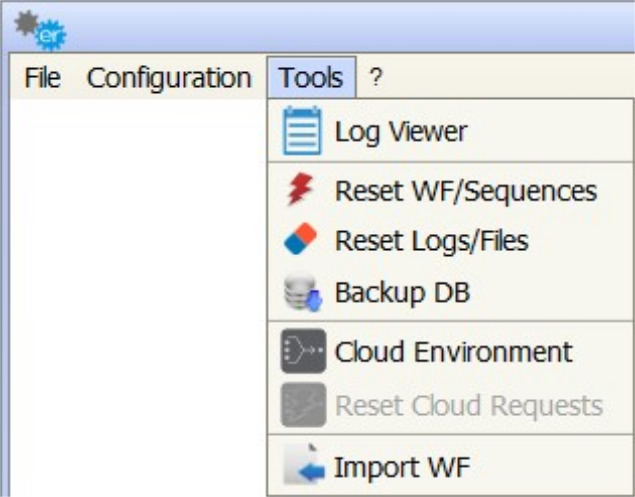This screenshot has width=635, height=497.
Task: Open the File menu
Action: point(42,78)
